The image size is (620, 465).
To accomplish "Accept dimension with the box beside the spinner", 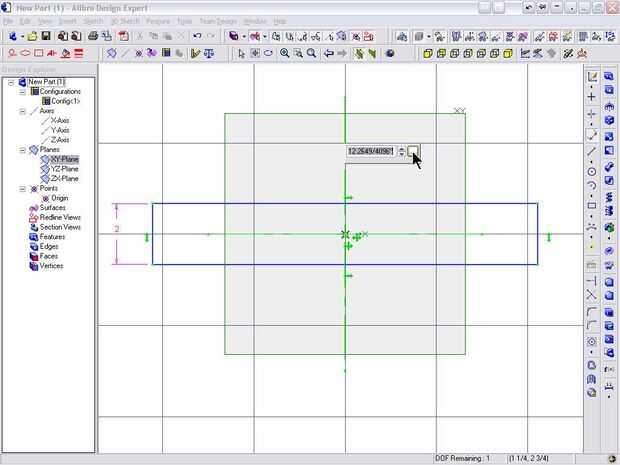I will click(412, 151).
